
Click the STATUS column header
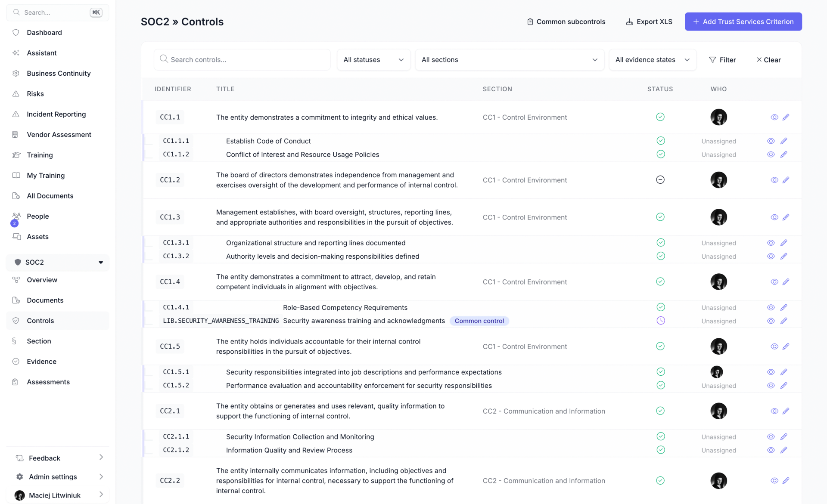(660, 89)
